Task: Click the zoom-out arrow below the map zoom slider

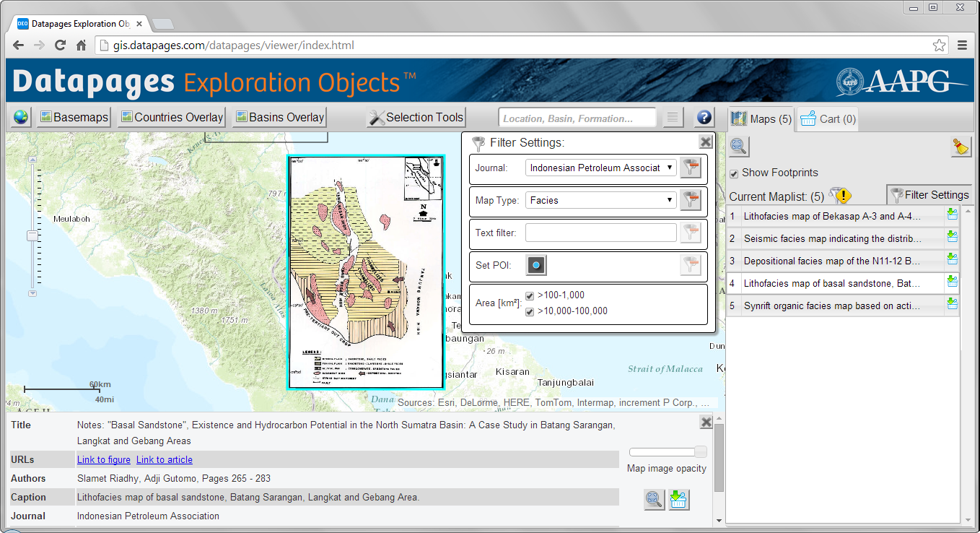Action: [x=32, y=293]
